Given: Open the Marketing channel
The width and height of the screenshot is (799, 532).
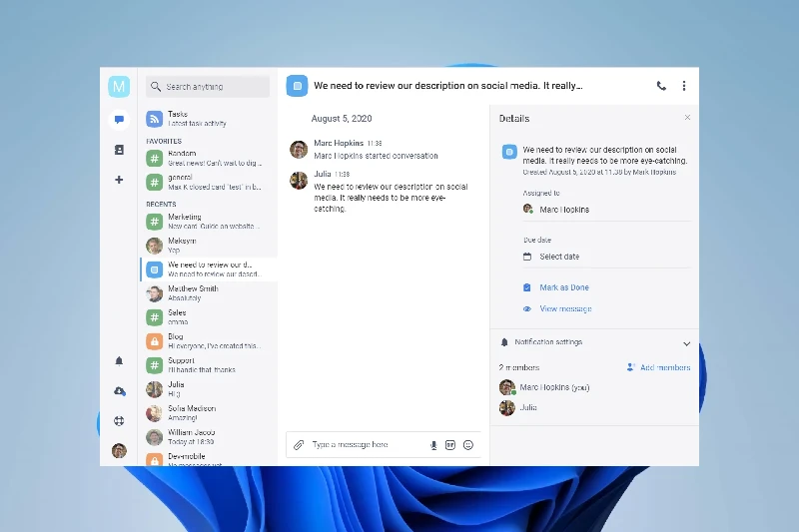Looking at the screenshot, I should coord(209,222).
